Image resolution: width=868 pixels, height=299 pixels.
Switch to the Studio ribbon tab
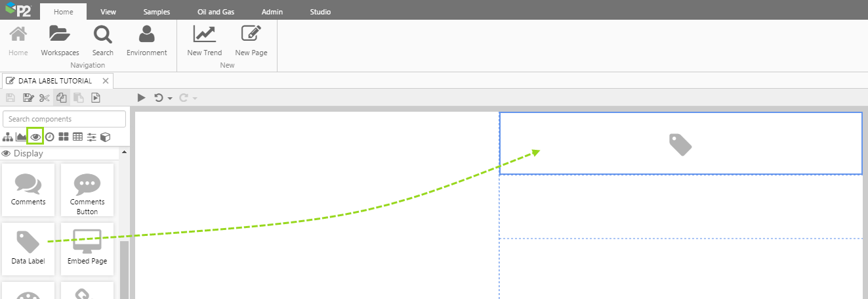pyautogui.click(x=320, y=12)
